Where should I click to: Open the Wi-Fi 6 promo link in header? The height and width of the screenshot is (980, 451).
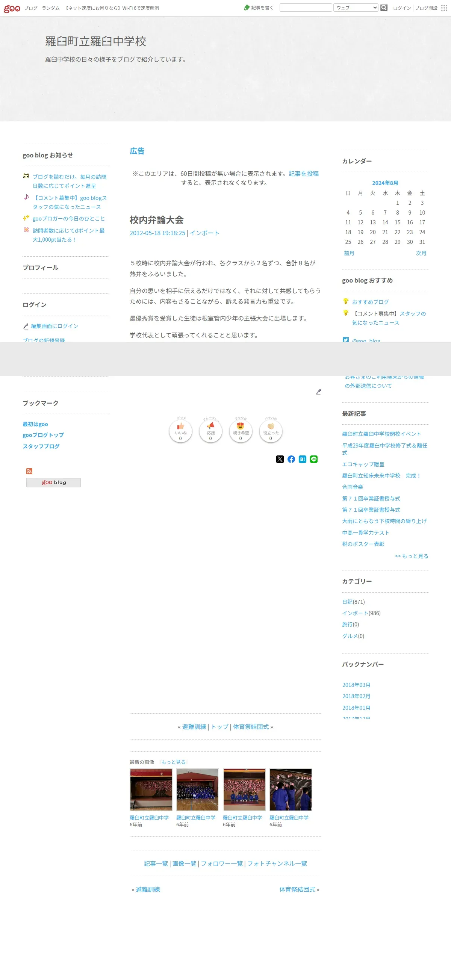[x=112, y=8]
